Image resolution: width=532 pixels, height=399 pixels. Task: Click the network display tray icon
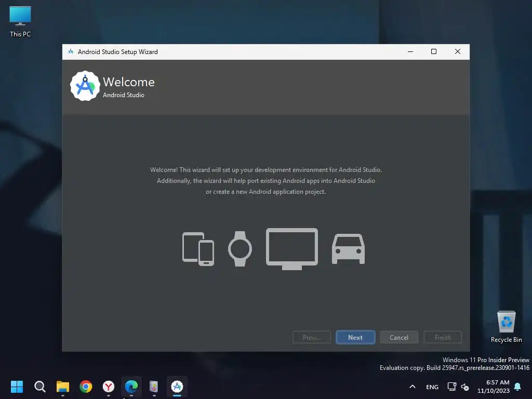(x=451, y=387)
